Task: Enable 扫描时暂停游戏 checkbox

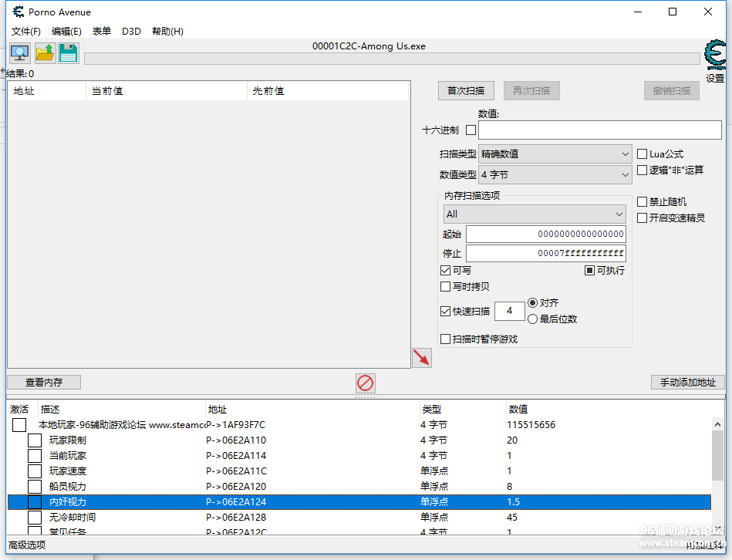Action: [445, 339]
